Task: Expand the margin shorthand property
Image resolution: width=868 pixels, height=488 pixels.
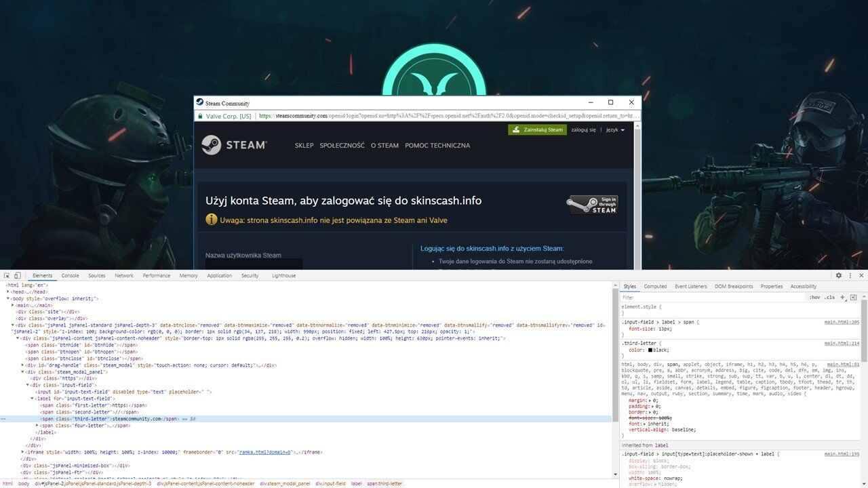Action: pos(649,401)
